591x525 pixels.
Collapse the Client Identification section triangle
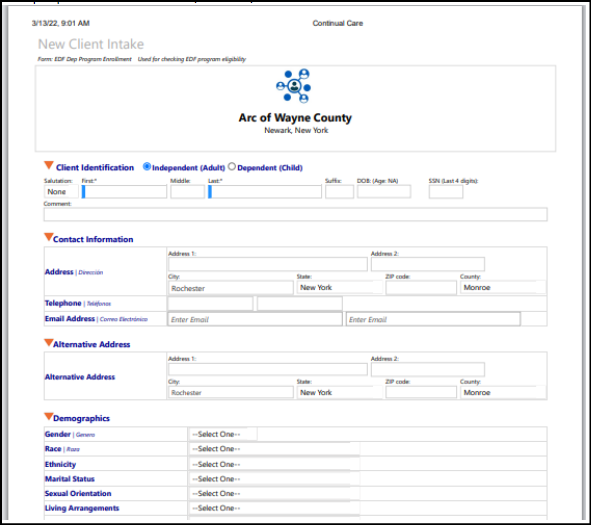click(49, 165)
